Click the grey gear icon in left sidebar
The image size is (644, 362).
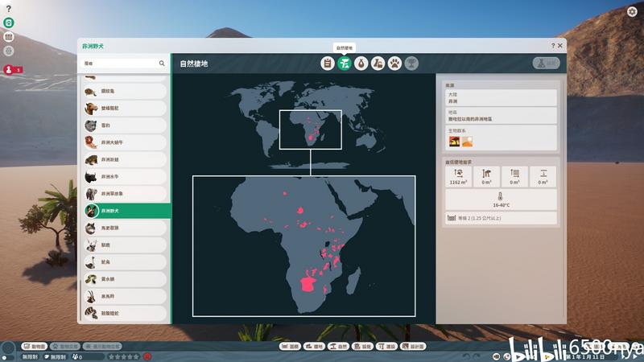[9, 51]
